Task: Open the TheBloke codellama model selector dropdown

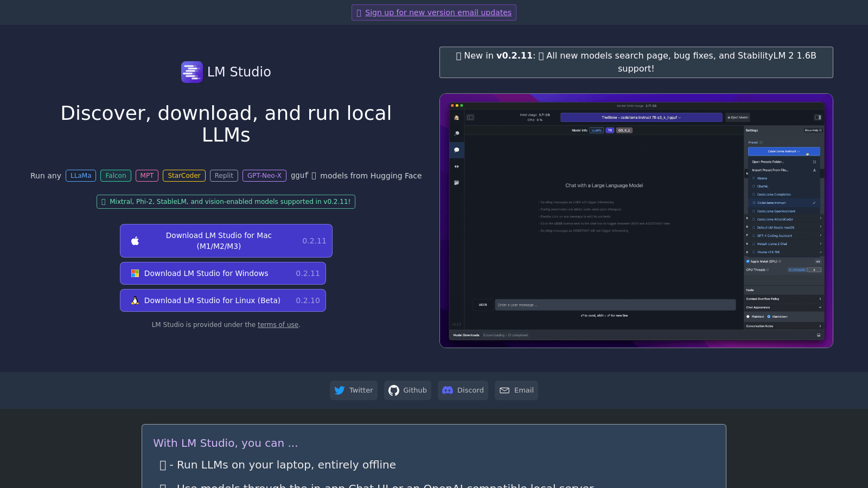Action: tap(641, 117)
